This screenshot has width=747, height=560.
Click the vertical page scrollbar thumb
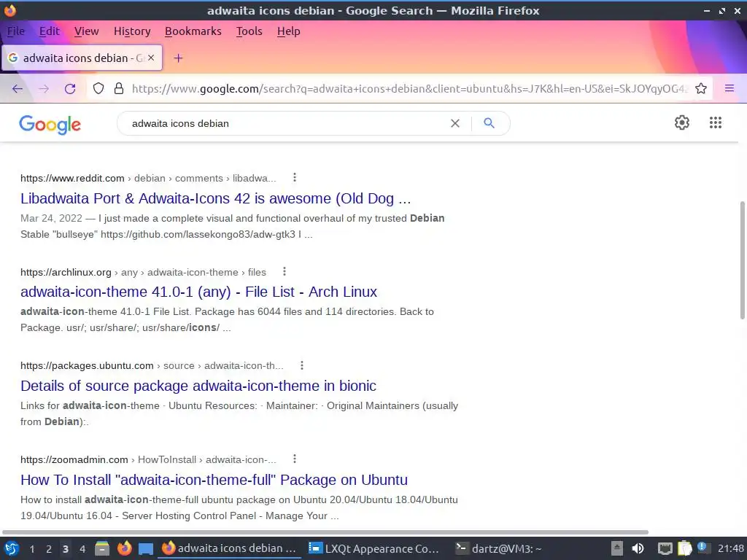pyautogui.click(x=742, y=260)
